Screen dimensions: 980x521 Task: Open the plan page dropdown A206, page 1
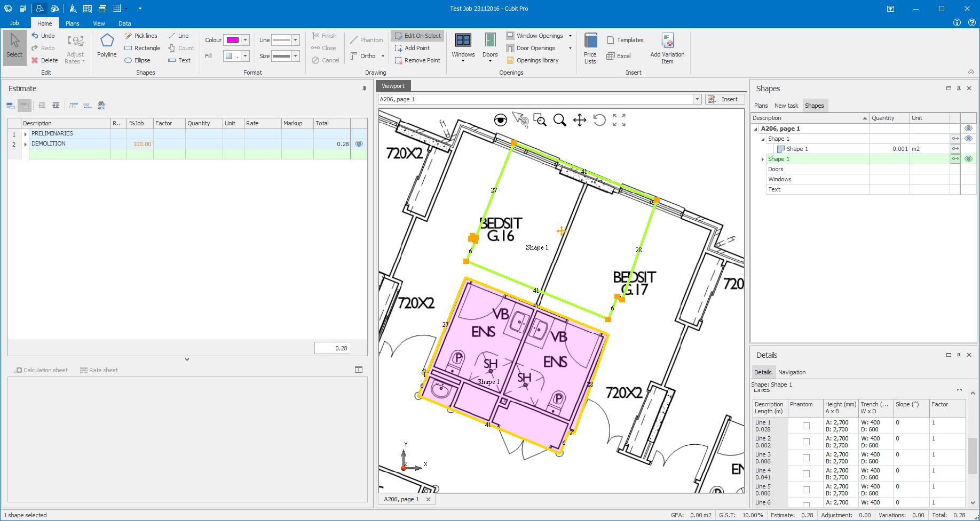pos(697,99)
